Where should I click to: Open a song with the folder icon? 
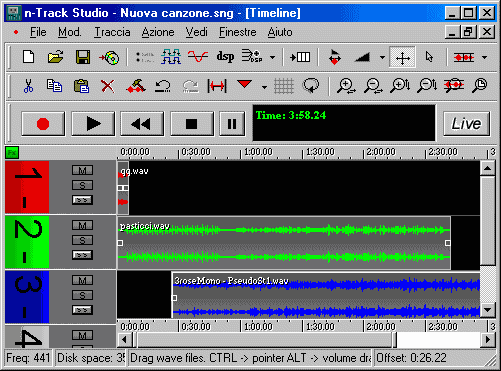[55, 57]
